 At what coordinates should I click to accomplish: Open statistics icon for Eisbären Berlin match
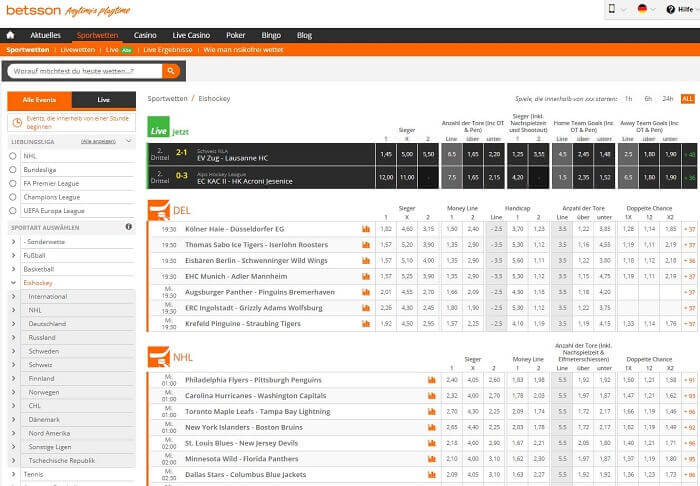(x=366, y=261)
